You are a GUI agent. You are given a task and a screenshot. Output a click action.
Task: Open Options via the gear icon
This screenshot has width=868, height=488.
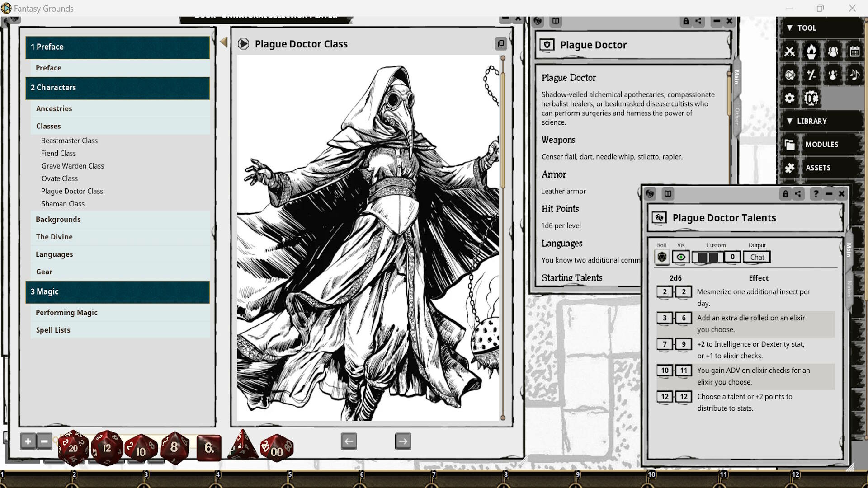pyautogui.click(x=789, y=98)
